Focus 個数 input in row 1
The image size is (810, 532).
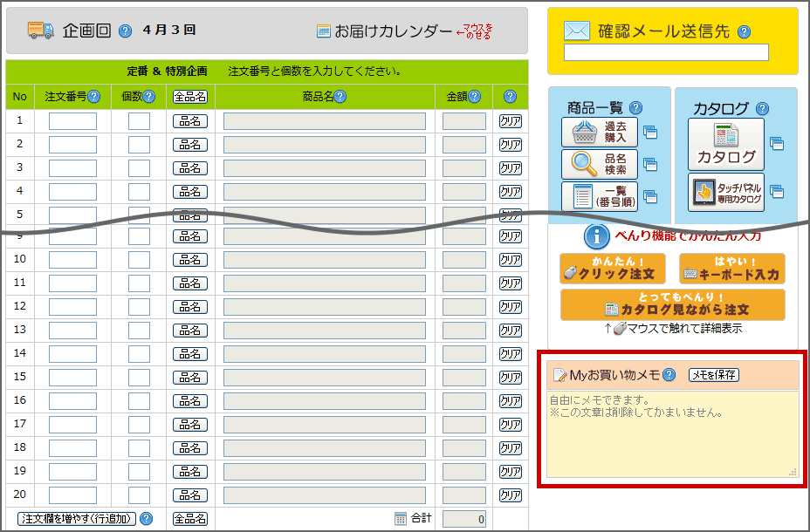click(139, 121)
